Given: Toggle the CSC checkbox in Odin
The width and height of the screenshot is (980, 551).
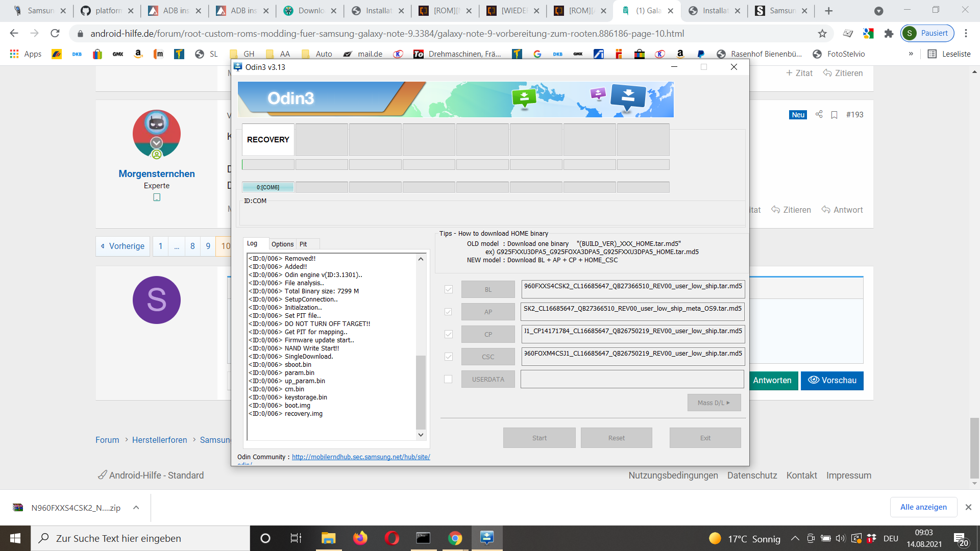Looking at the screenshot, I should (x=448, y=357).
